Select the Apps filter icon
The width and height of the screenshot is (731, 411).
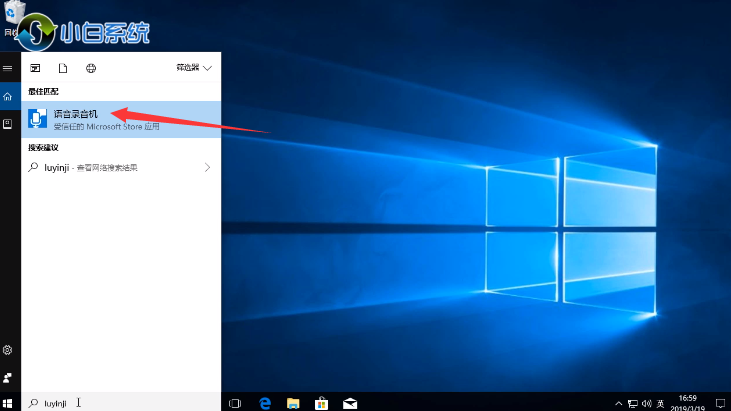pos(35,68)
